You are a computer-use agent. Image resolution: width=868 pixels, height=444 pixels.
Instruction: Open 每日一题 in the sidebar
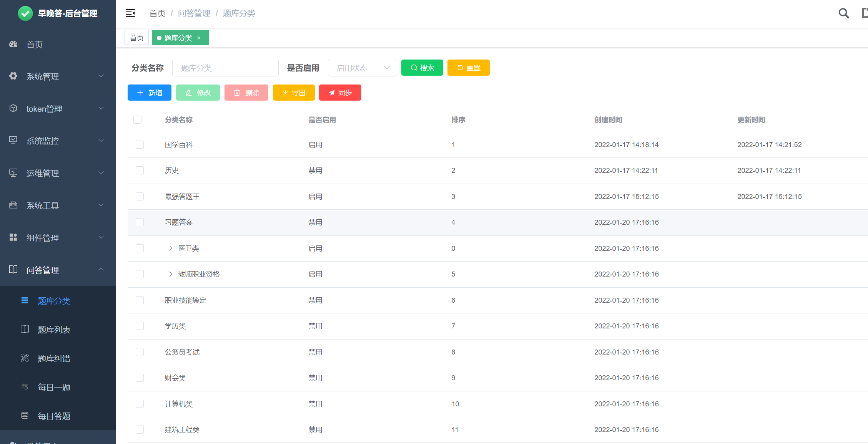(x=54, y=387)
